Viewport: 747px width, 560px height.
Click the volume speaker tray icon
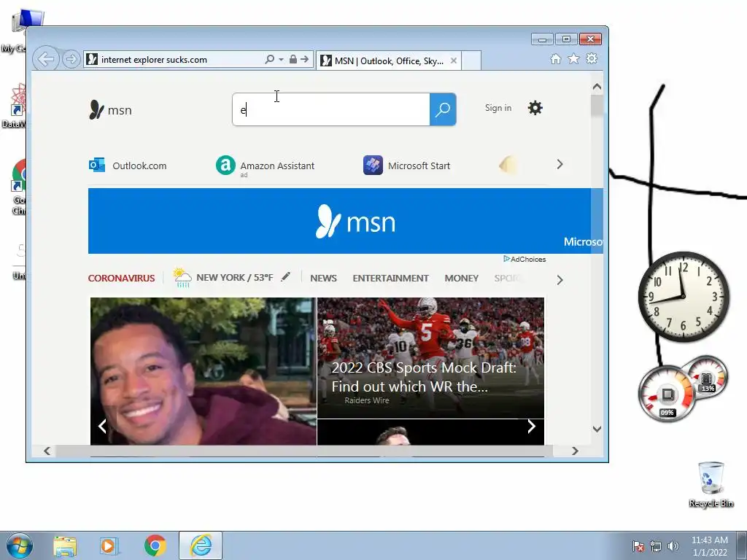[x=673, y=545]
